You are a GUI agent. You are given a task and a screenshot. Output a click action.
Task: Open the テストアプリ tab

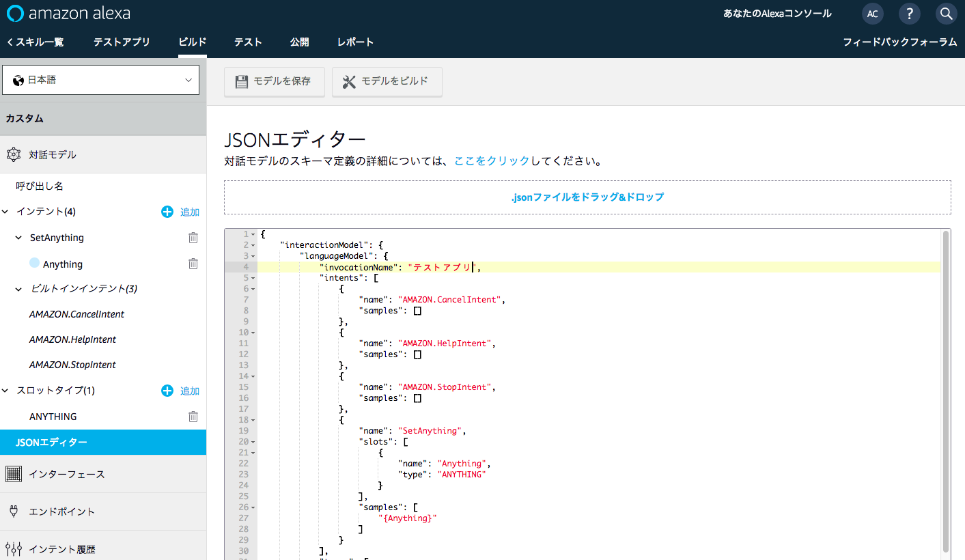(122, 42)
